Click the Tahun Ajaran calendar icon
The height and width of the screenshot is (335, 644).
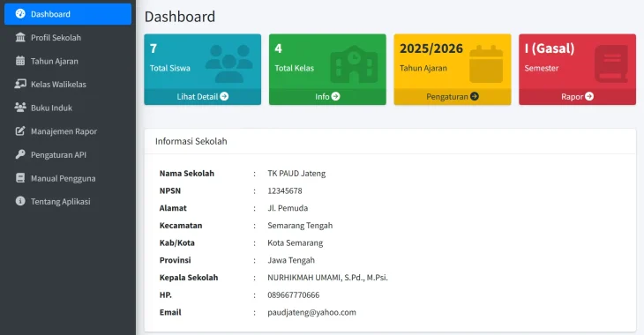click(x=20, y=61)
